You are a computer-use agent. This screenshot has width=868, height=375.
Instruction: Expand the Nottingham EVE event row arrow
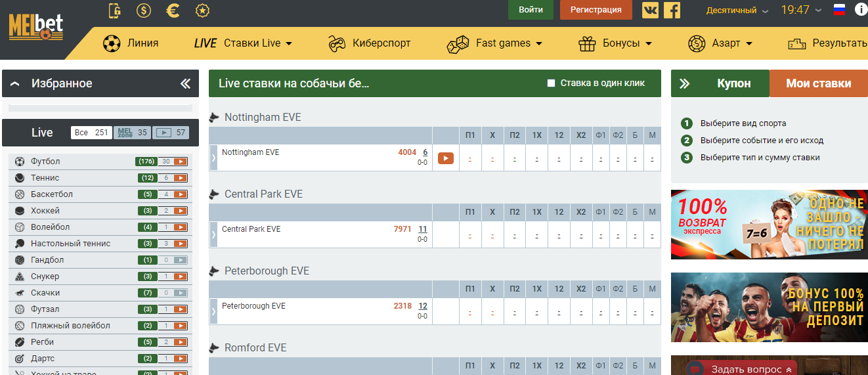coord(213,158)
